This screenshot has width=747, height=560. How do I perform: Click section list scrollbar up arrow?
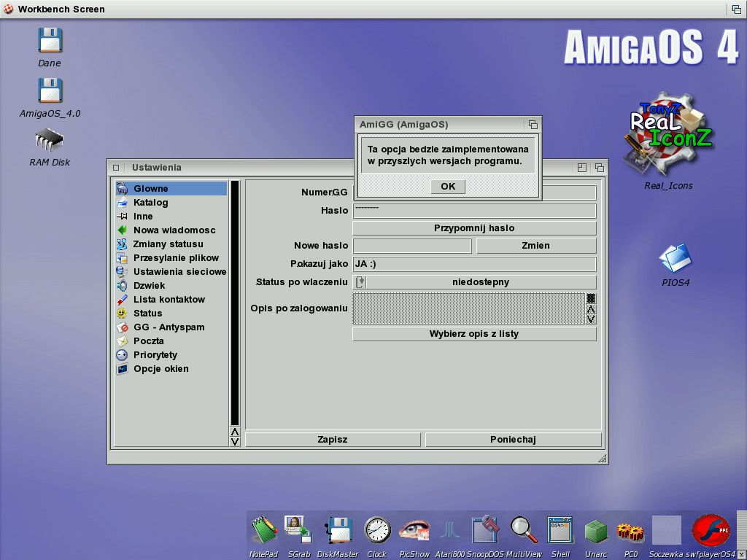click(x=235, y=432)
